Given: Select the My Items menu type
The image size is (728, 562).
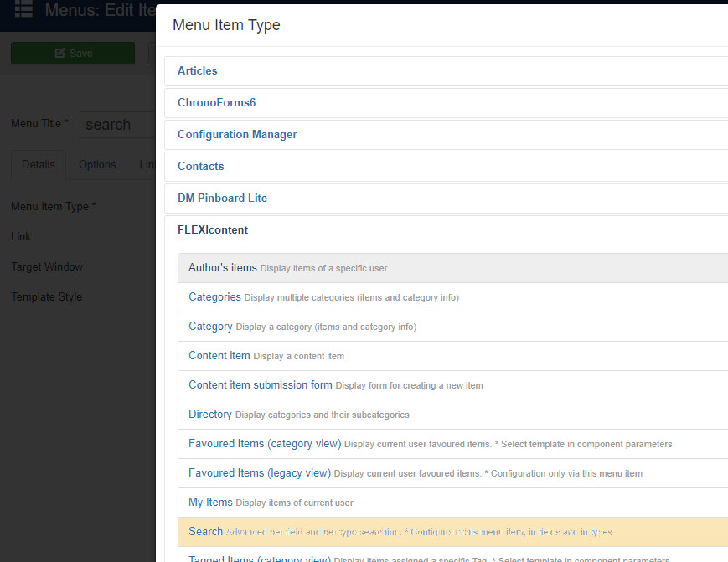Looking at the screenshot, I should (x=210, y=503).
